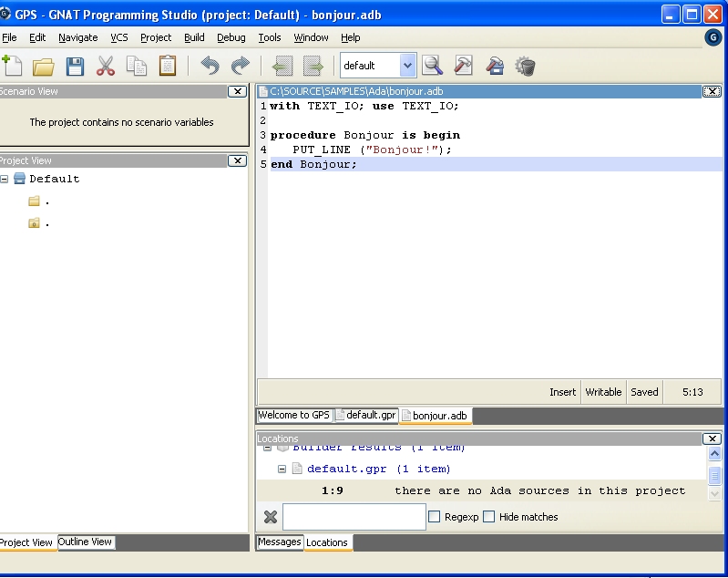Switch to the default.gpr editor tab
Screen dimensions: 728x578
coord(365,415)
